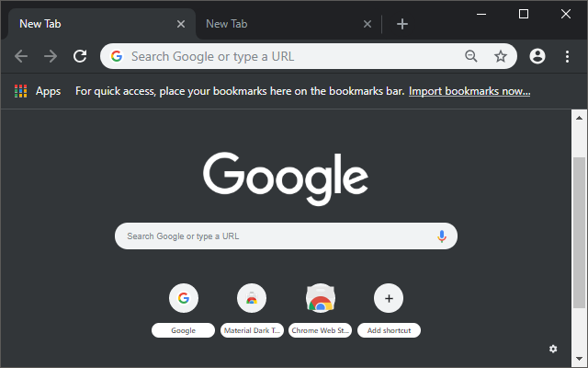Open the Apps shortcut in bookmarks bar

(38, 91)
